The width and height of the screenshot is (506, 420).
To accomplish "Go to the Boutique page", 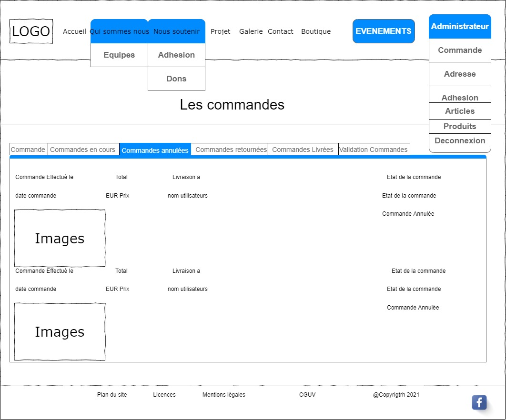I will tap(316, 31).
